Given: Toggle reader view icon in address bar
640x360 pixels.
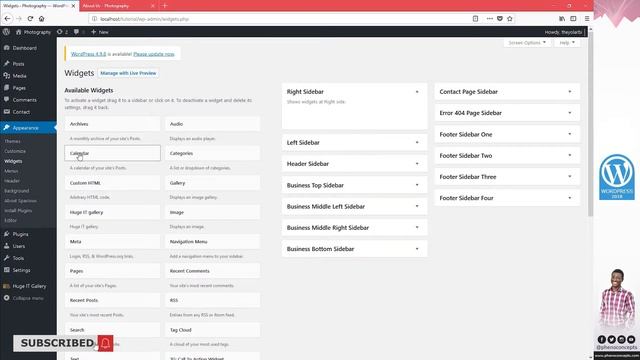Looking at the screenshot, I should click(x=476, y=19).
